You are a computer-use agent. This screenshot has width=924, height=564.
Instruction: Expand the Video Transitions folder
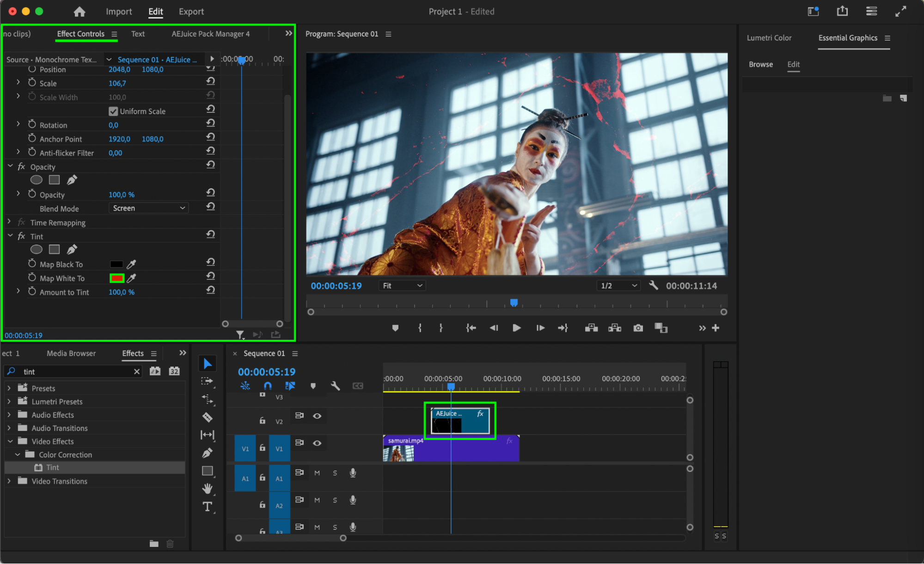pyautogui.click(x=9, y=481)
